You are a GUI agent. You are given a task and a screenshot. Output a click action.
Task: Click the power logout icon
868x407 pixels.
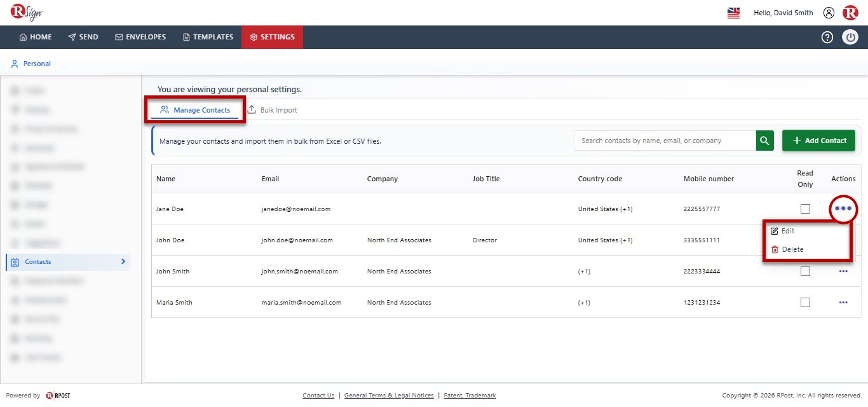850,37
